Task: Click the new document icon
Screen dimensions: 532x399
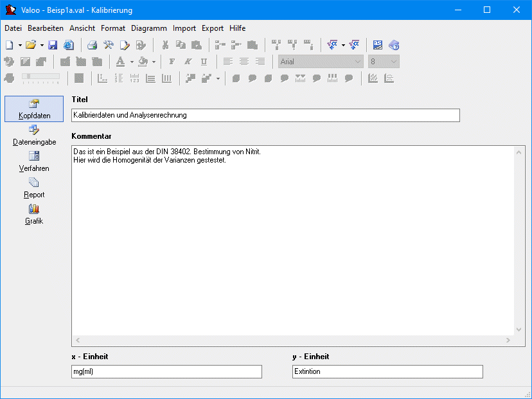Action: (9, 45)
